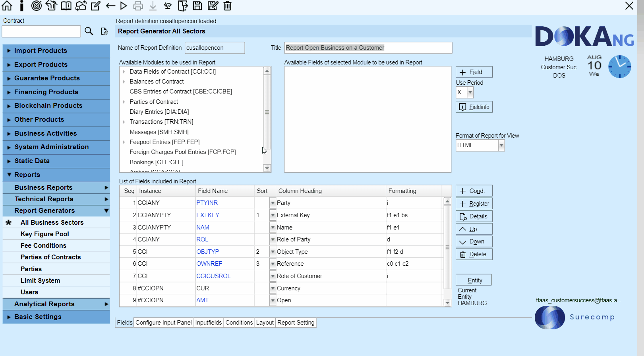This screenshot has height=356, width=644.
Task: Click the target bullseye toolbar icon
Action: click(x=36, y=6)
